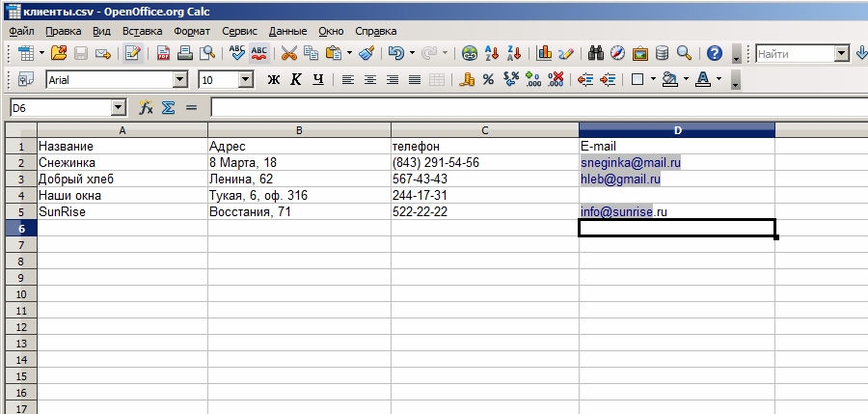Toggle AutoSpellcheck with red wavy underline

259,53
